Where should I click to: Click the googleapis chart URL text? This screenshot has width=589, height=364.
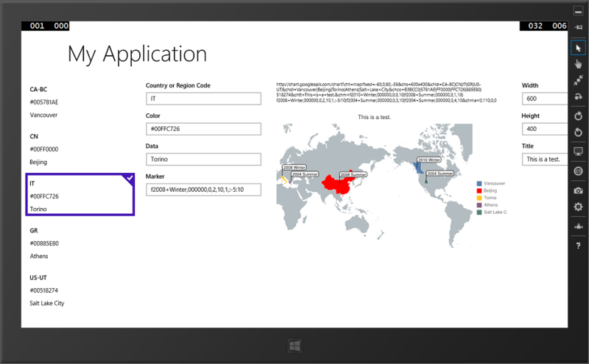(x=386, y=93)
